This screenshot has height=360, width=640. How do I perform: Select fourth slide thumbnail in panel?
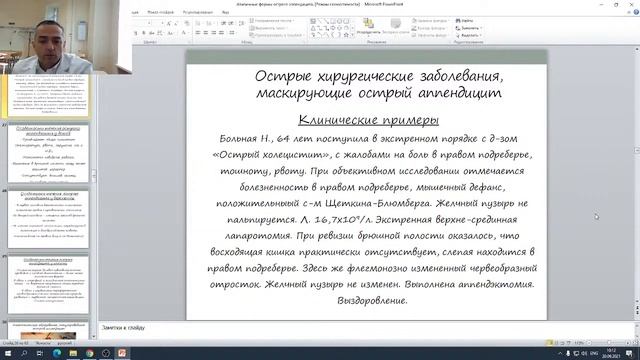pyautogui.click(x=48, y=285)
